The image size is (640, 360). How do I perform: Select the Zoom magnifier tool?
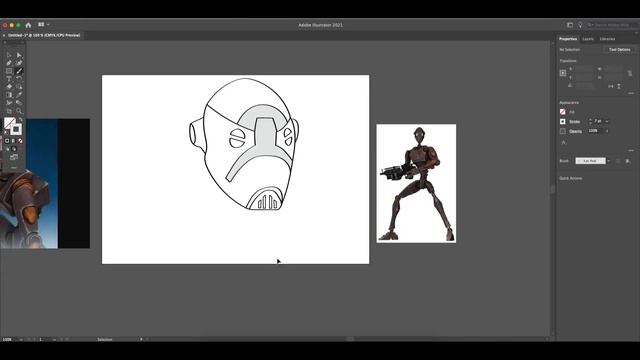click(x=19, y=111)
